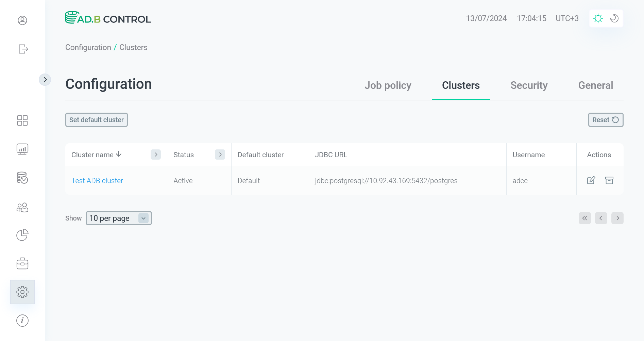This screenshot has width=644, height=341.
Task: Toggle dark mode using moon icon
Action: click(x=614, y=18)
